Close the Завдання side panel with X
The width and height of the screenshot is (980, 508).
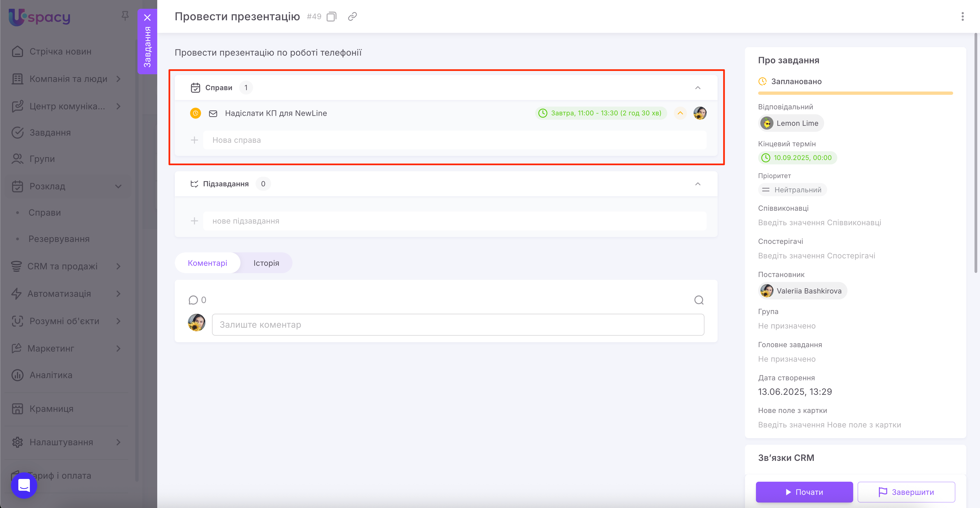(x=147, y=18)
